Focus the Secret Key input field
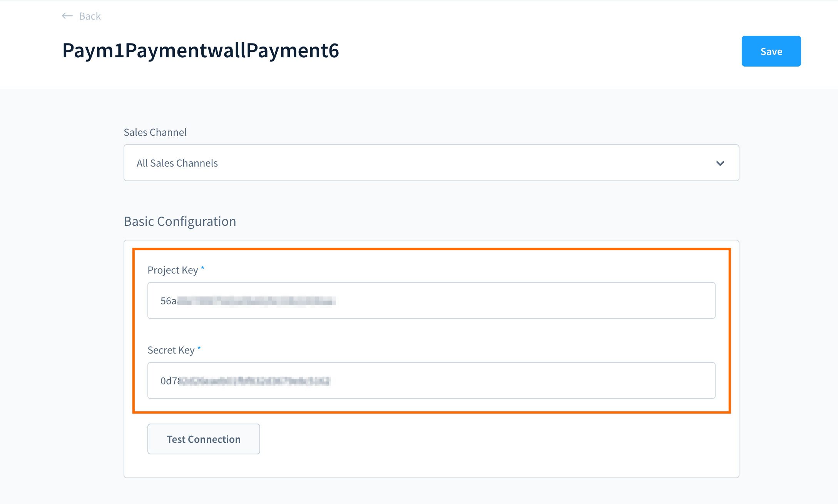This screenshot has height=504, width=838. pyautogui.click(x=431, y=381)
